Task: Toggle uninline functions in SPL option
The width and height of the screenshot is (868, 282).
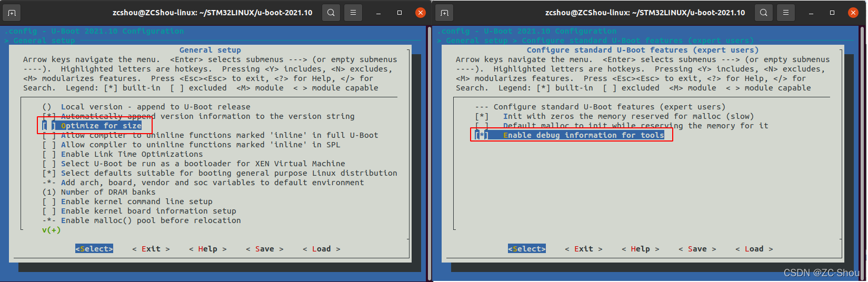Action: click(191, 145)
